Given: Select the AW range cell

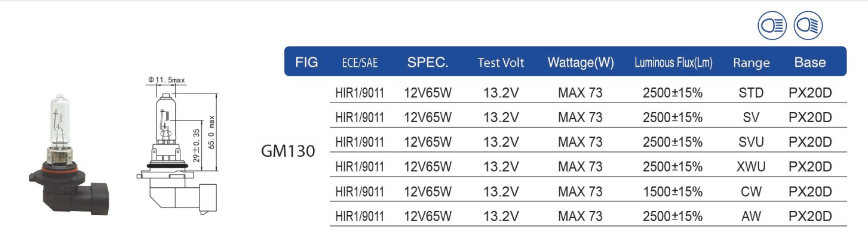Looking at the screenshot, I should click(x=751, y=216).
